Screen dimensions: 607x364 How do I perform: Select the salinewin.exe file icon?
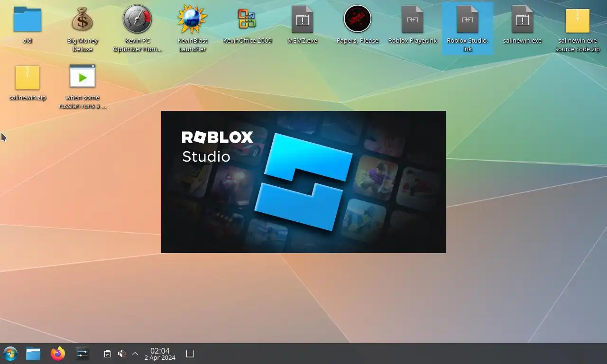tap(522, 19)
